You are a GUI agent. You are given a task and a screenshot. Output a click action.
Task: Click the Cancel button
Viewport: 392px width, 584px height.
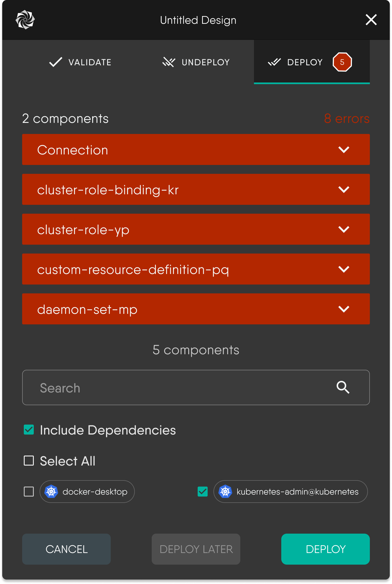[66, 549]
